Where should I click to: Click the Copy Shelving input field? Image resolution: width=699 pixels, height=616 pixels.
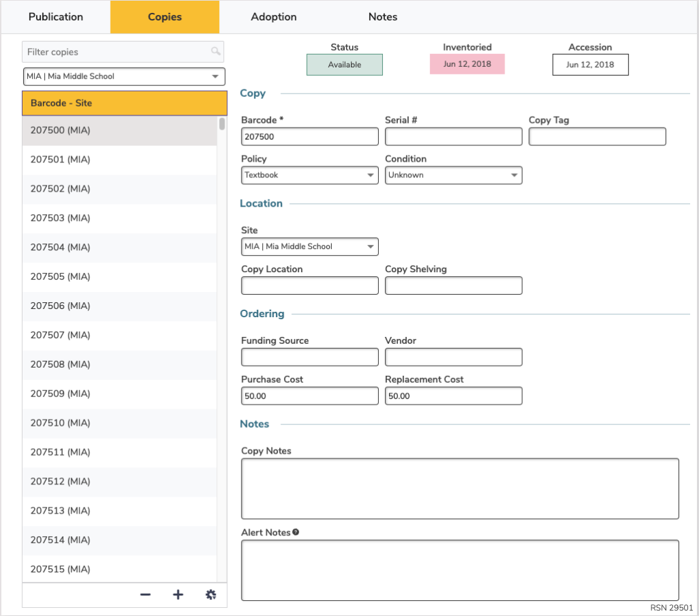pyautogui.click(x=453, y=286)
